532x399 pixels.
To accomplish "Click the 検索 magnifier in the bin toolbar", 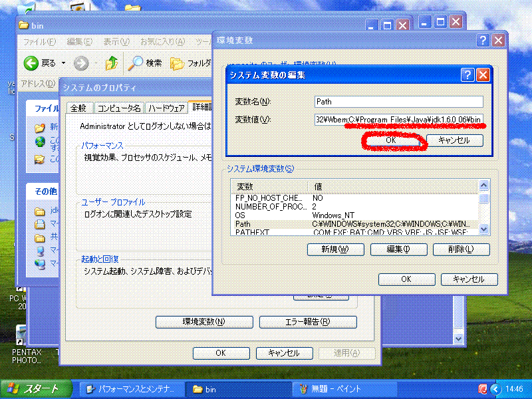I will pos(135,63).
